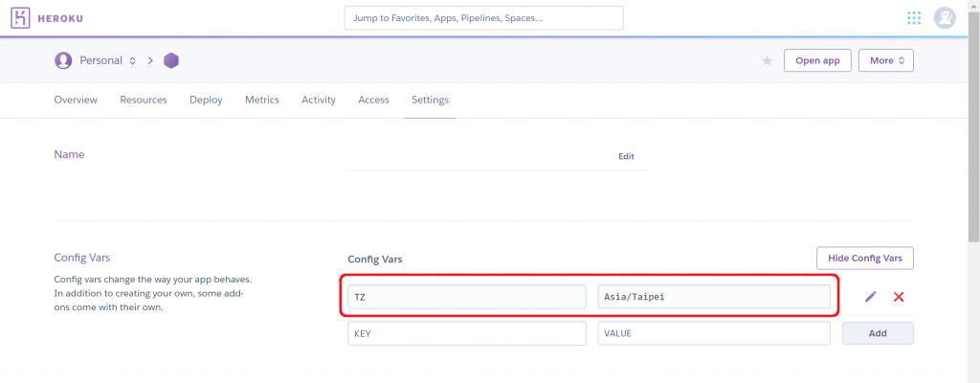Open the apps grid icon
The width and height of the screenshot is (980, 383).
click(914, 18)
